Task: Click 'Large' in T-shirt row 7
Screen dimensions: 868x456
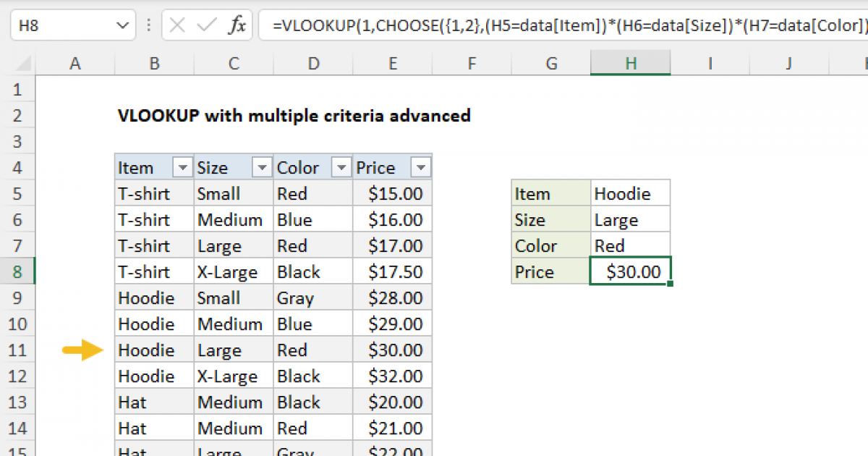Action: (x=234, y=246)
